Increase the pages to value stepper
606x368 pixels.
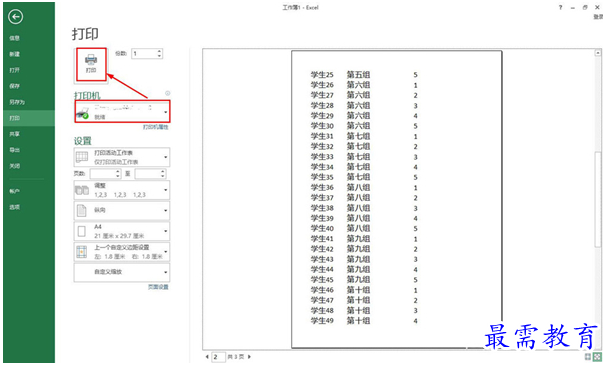point(163,171)
